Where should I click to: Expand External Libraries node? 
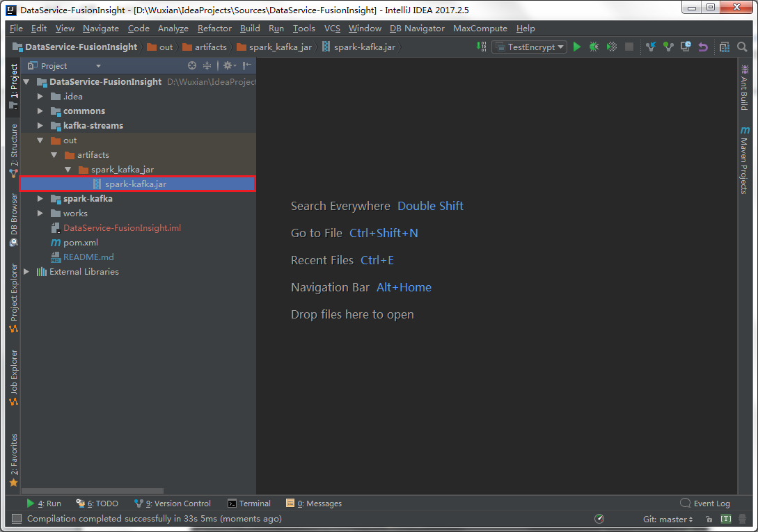click(26, 271)
